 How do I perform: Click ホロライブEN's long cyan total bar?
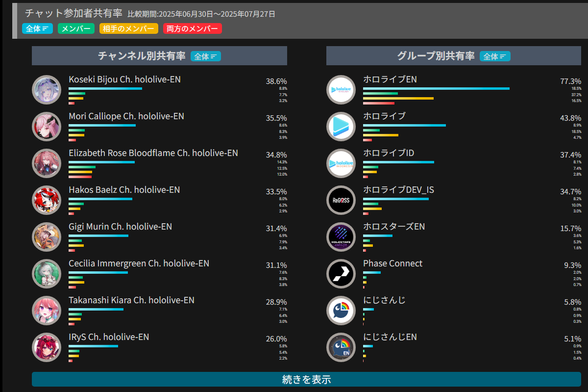click(x=436, y=88)
